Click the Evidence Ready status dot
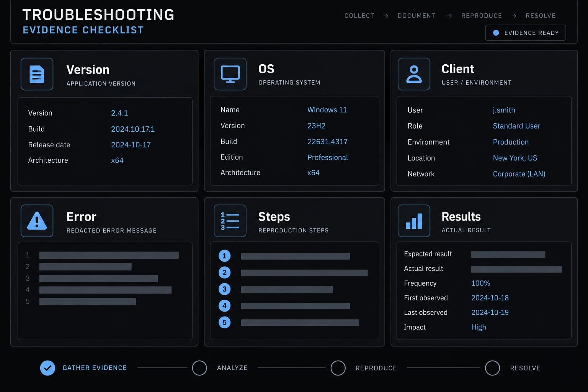588x392 pixels. 496,33
